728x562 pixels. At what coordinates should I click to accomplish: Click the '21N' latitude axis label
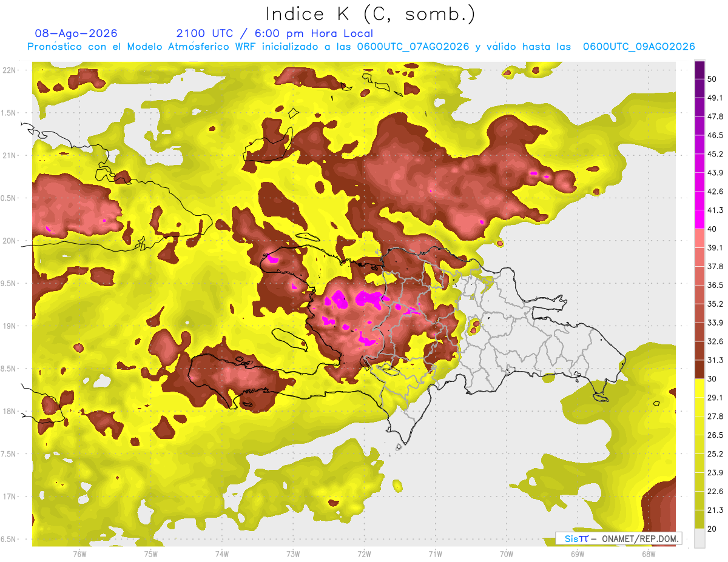point(9,155)
